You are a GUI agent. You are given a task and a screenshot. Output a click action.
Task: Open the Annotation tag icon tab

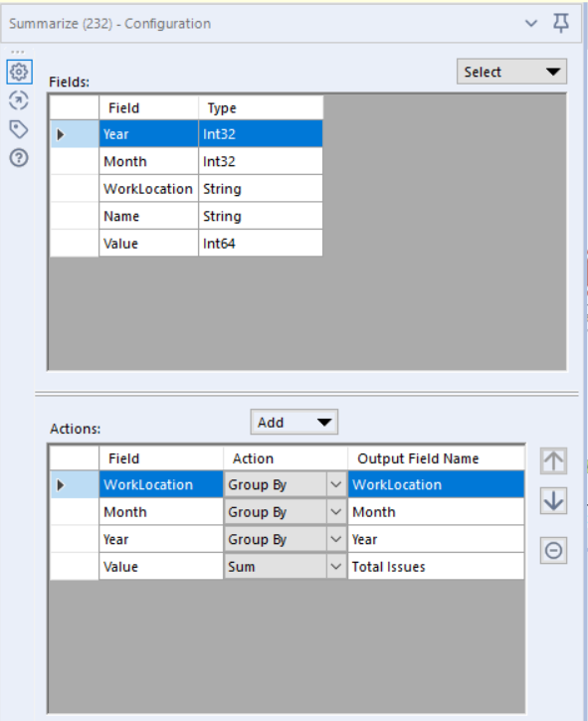tap(19, 129)
